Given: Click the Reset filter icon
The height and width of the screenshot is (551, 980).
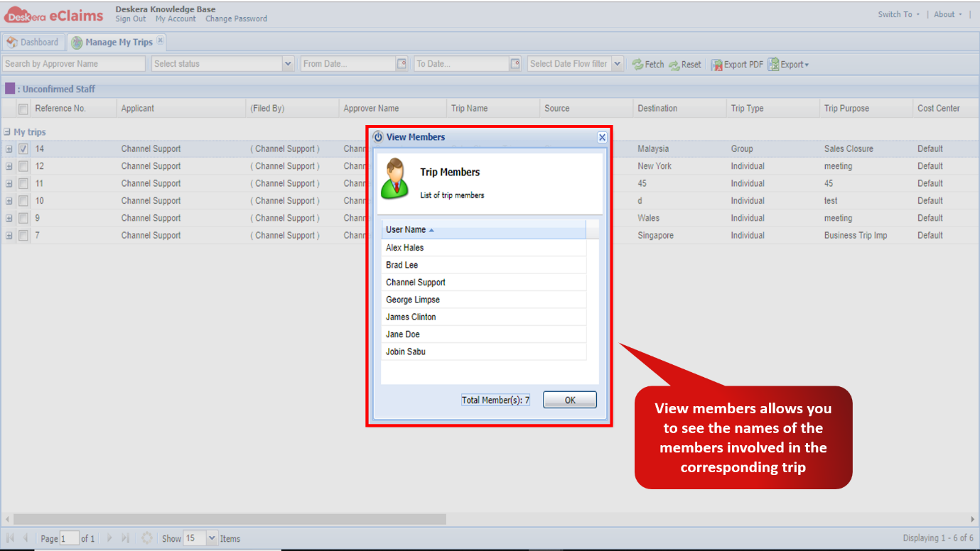Looking at the screenshot, I should 674,65.
